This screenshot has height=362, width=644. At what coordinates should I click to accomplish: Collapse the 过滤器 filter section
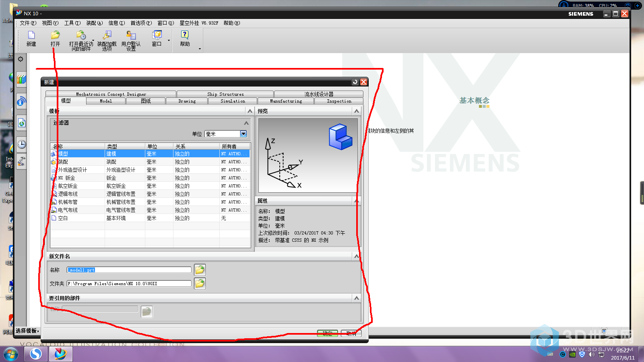click(x=246, y=123)
